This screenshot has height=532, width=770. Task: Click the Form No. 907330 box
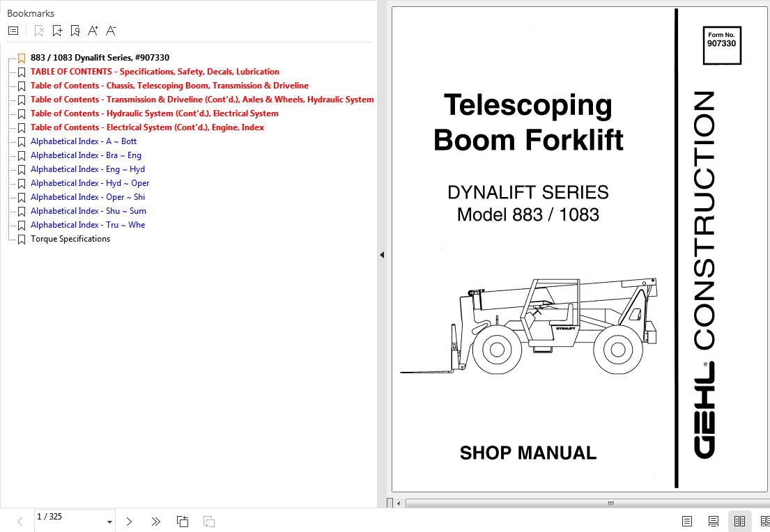tap(722, 45)
